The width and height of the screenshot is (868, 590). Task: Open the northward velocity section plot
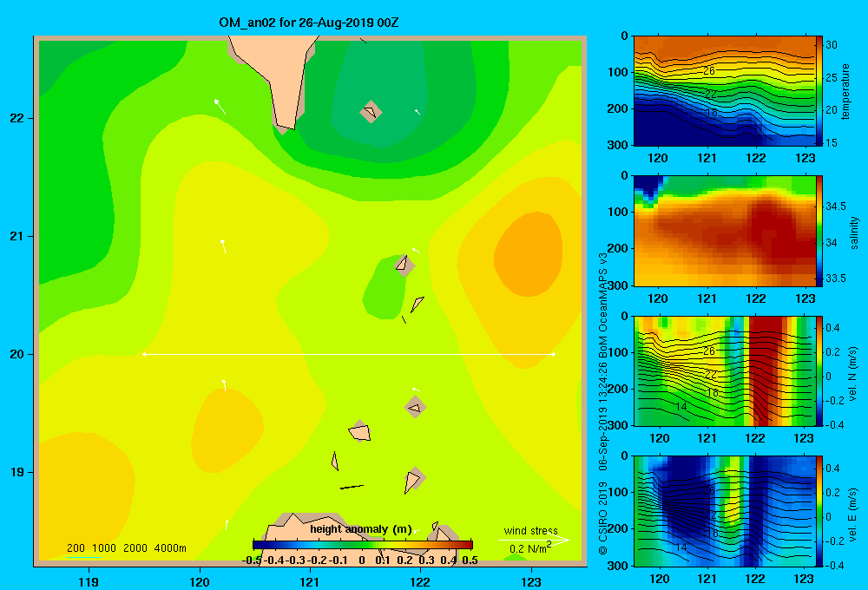coord(724,370)
